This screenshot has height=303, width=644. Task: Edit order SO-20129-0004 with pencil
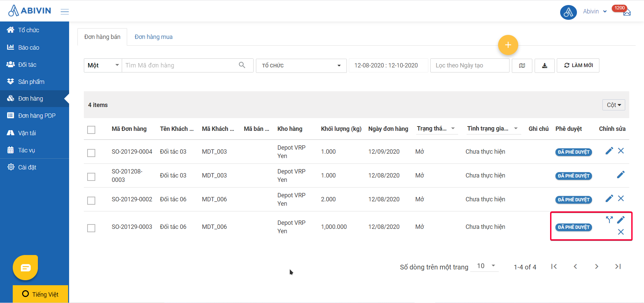click(609, 151)
